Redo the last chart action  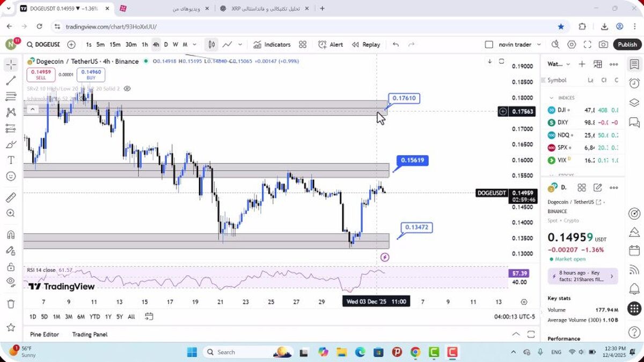[x=412, y=45]
